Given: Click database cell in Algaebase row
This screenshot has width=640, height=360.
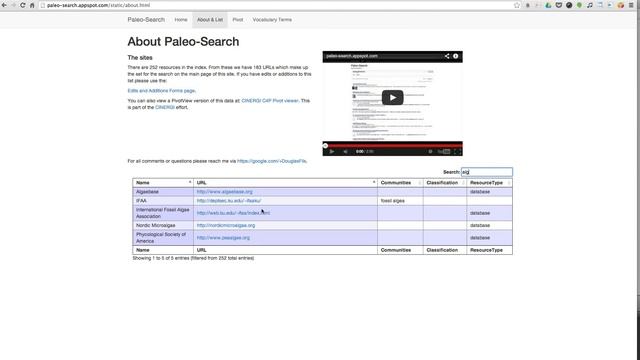Looking at the screenshot, I should 489,192.
